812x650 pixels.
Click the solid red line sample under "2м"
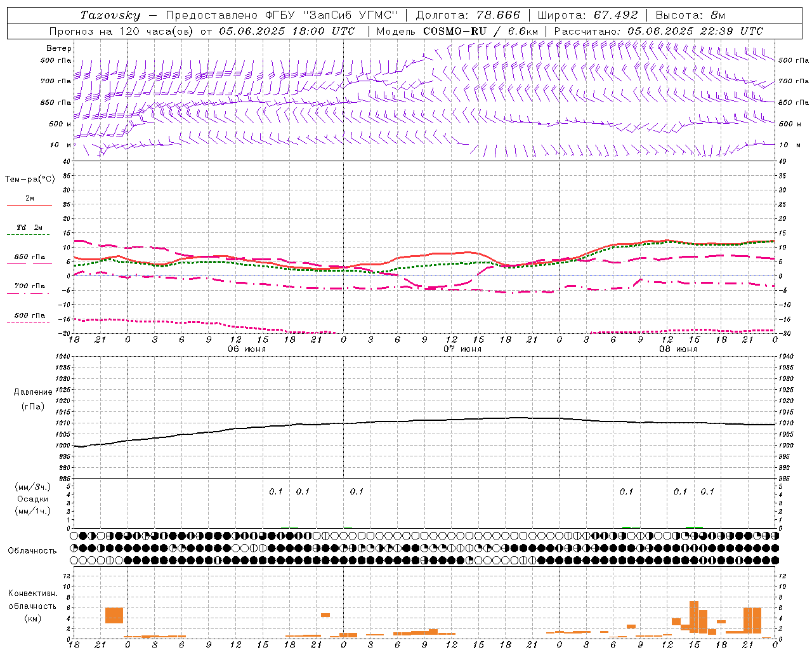[x=29, y=206]
